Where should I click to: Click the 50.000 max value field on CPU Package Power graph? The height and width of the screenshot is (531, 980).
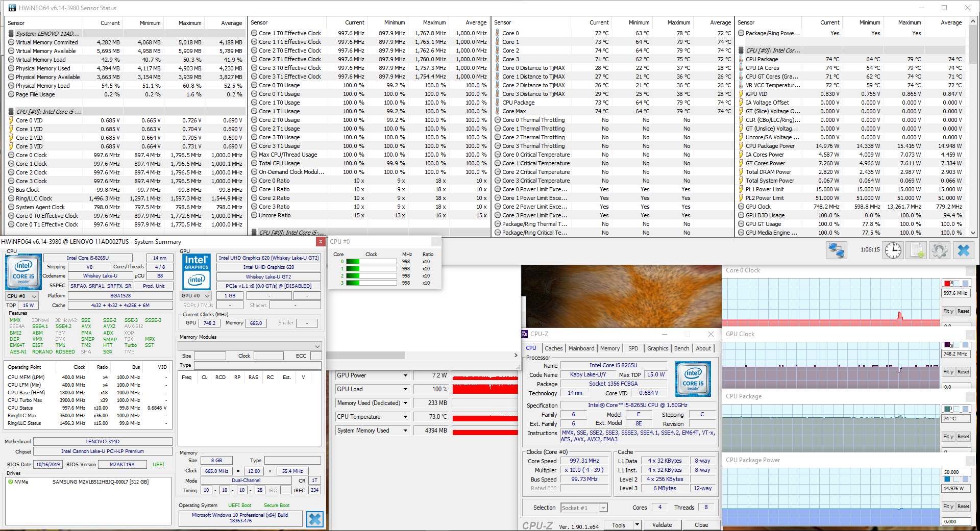click(955, 472)
